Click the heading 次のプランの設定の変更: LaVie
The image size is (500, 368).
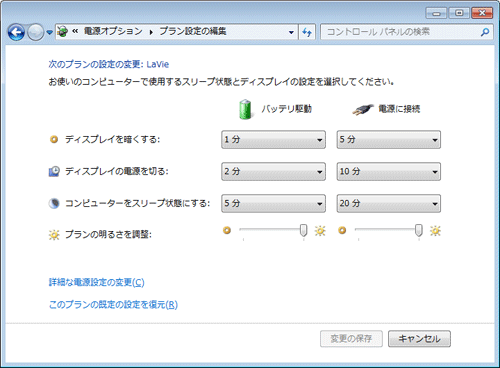tap(109, 64)
